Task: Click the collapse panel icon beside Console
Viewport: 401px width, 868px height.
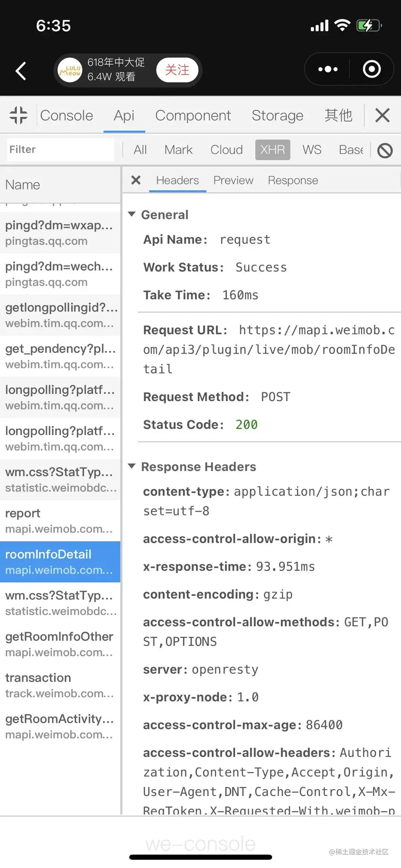Action: (x=18, y=115)
